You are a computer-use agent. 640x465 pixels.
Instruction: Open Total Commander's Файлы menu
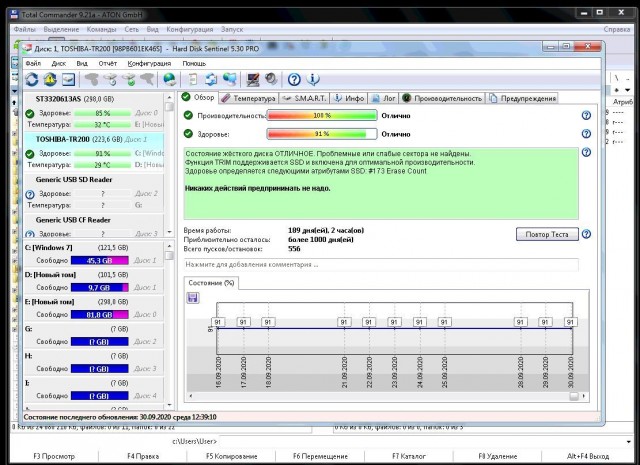point(24,29)
